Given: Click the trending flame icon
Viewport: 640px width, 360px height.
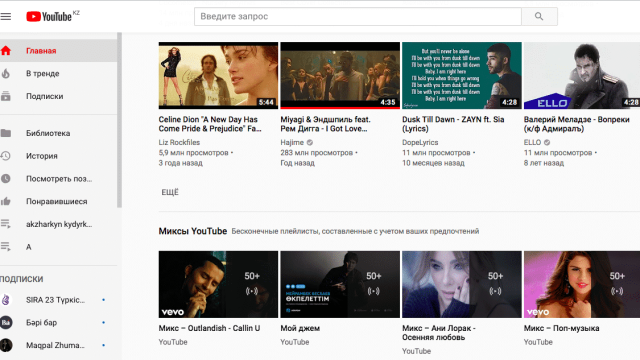Looking at the screenshot, I should [x=6, y=73].
